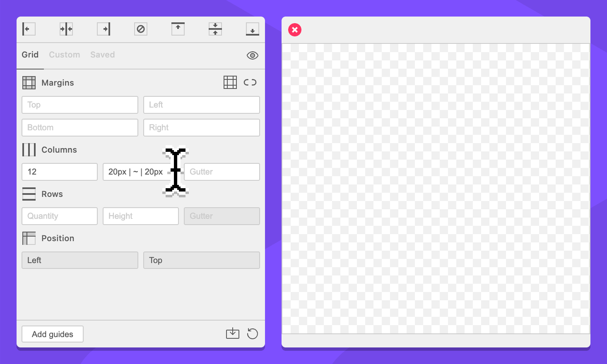Open Position Top dropdown

coord(202,260)
